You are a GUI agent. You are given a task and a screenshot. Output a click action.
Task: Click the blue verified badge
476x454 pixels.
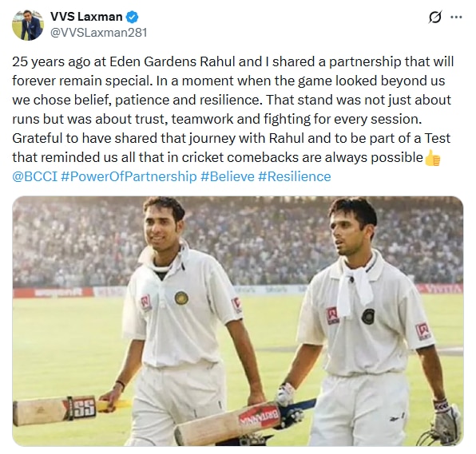132,17
